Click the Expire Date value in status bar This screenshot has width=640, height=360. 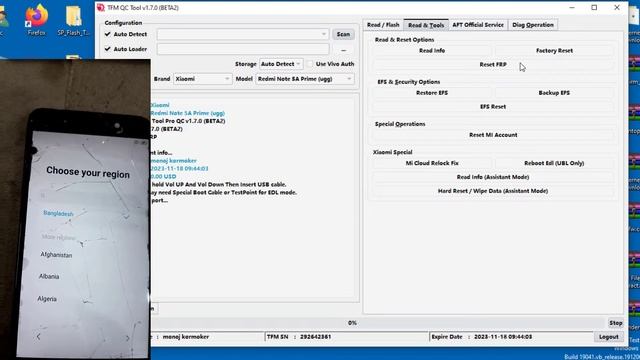point(503,337)
